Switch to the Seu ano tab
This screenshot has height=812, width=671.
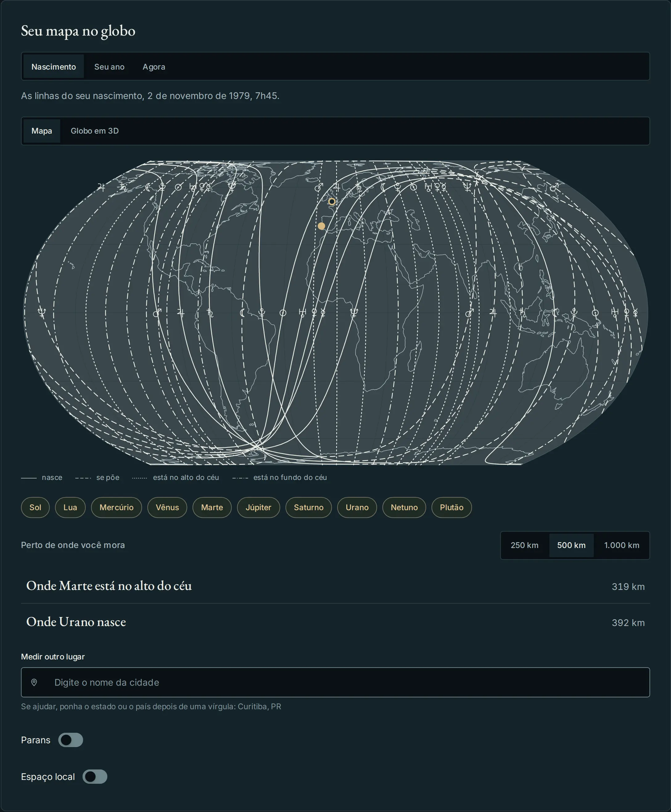(109, 67)
